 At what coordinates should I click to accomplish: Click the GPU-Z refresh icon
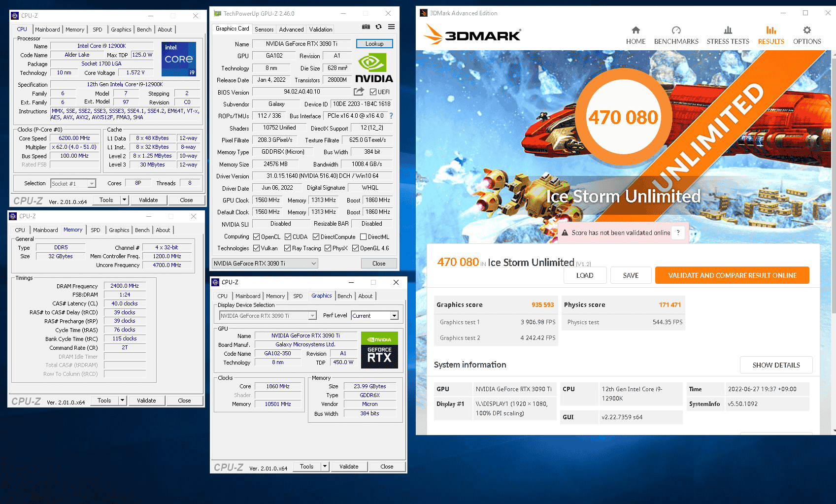pyautogui.click(x=378, y=27)
